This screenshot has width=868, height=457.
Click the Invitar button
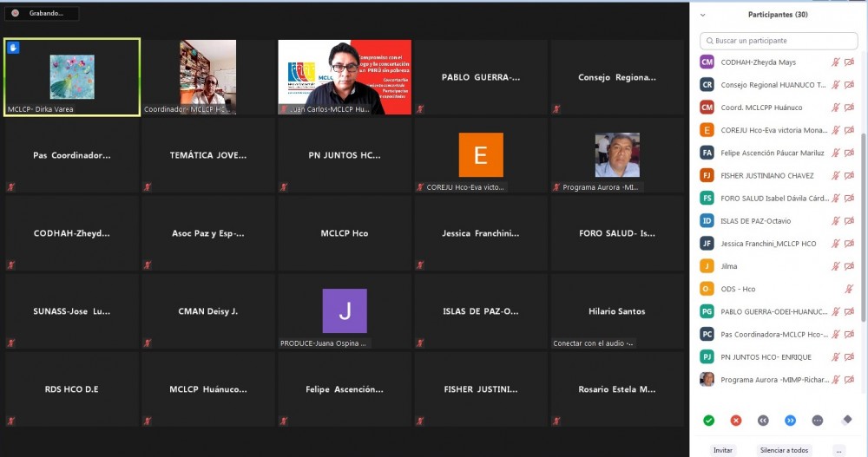point(722,450)
